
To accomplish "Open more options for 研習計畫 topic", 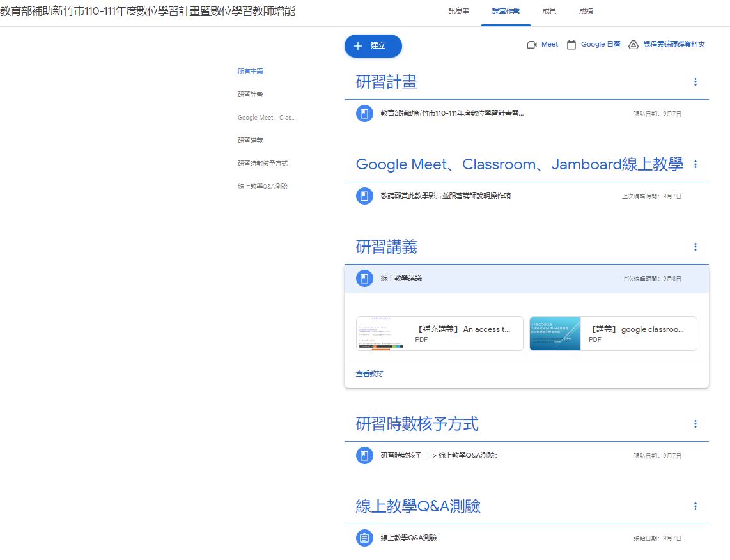I will coord(695,82).
